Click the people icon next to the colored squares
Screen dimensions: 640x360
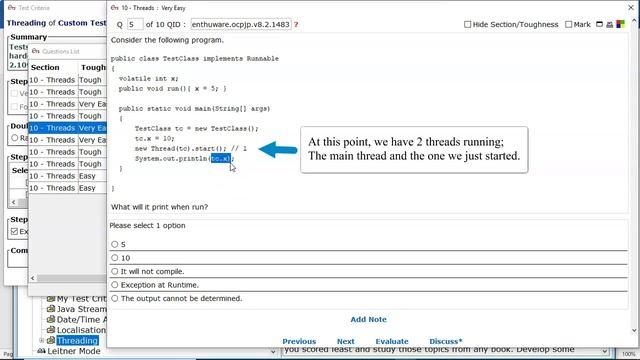609,24
